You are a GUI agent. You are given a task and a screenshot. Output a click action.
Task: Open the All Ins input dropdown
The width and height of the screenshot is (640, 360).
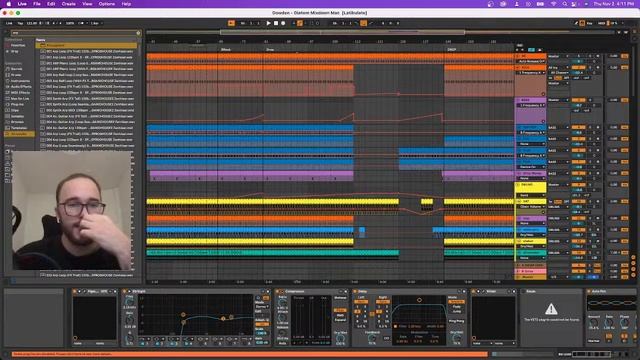coord(558,67)
